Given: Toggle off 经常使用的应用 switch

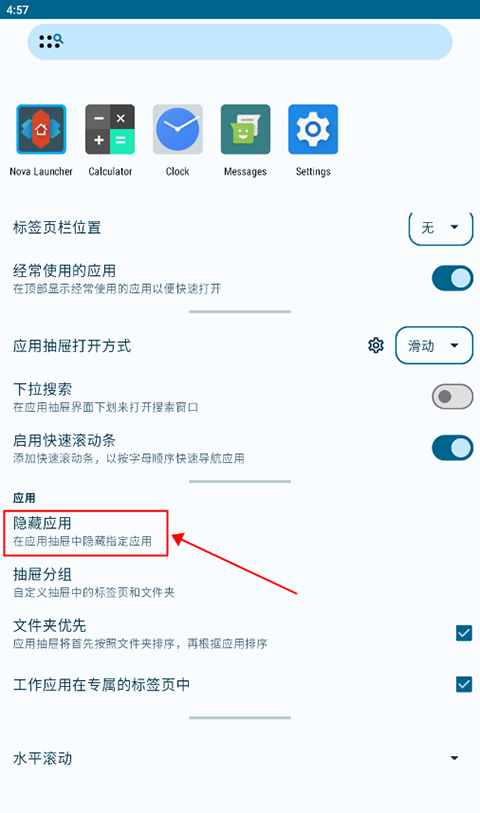Looking at the screenshot, I should tap(453, 278).
